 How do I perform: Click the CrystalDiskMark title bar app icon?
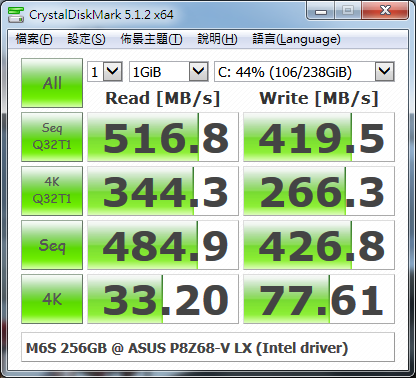pyautogui.click(x=16, y=14)
